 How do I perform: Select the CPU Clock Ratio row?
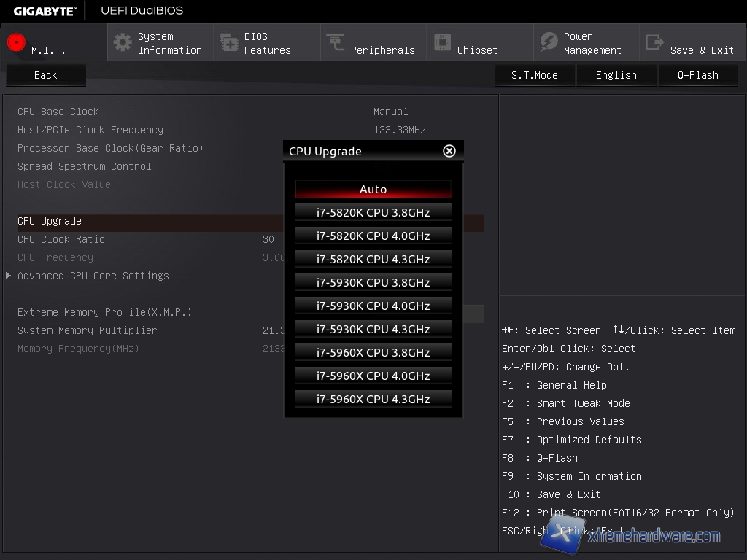pos(61,239)
